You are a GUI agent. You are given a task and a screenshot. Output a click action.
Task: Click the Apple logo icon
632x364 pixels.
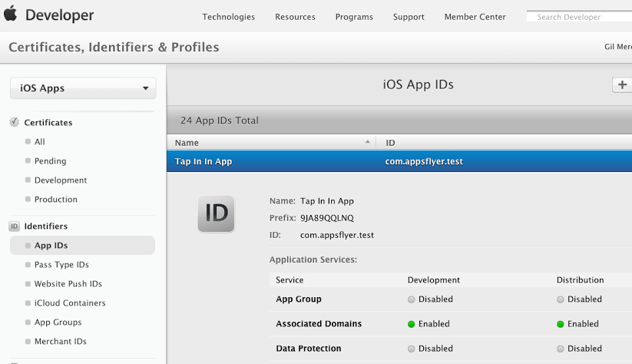(x=11, y=13)
